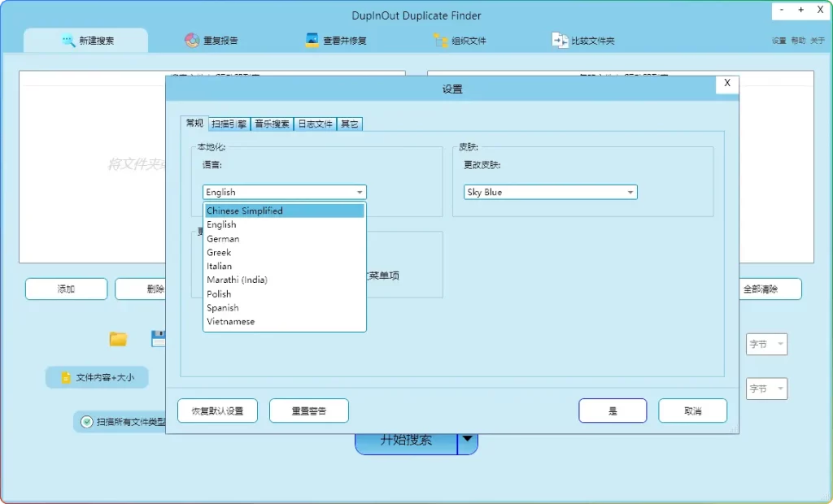833x504 pixels.
Task: Open the lower 字节 unit dropdown
Action: pyautogui.click(x=766, y=389)
